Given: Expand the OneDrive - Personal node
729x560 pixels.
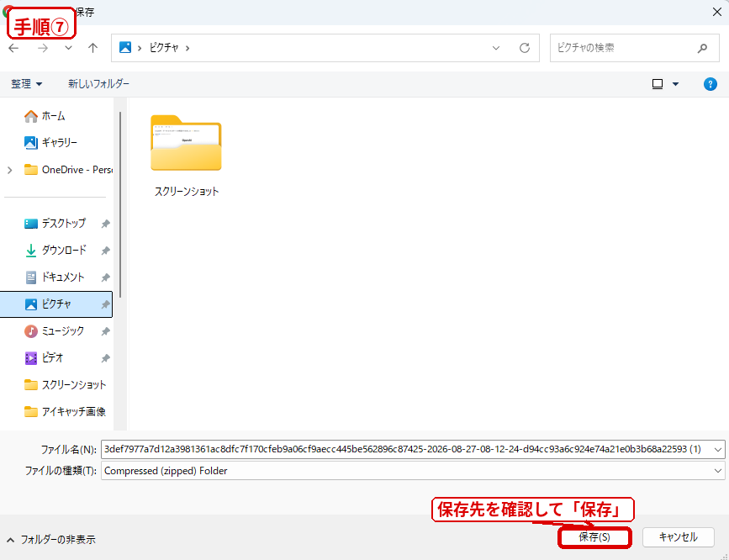Looking at the screenshot, I should pyautogui.click(x=10, y=170).
